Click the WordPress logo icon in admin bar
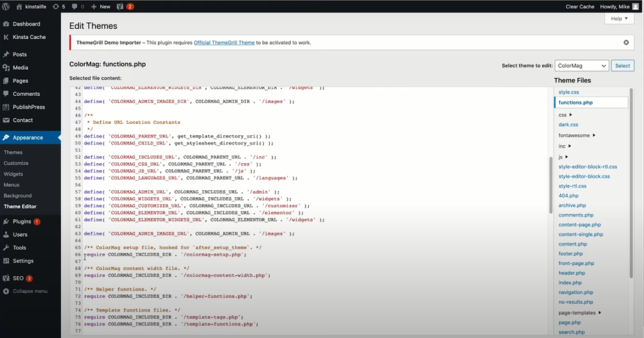This screenshot has height=338, width=644. pyautogui.click(x=8, y=6)
